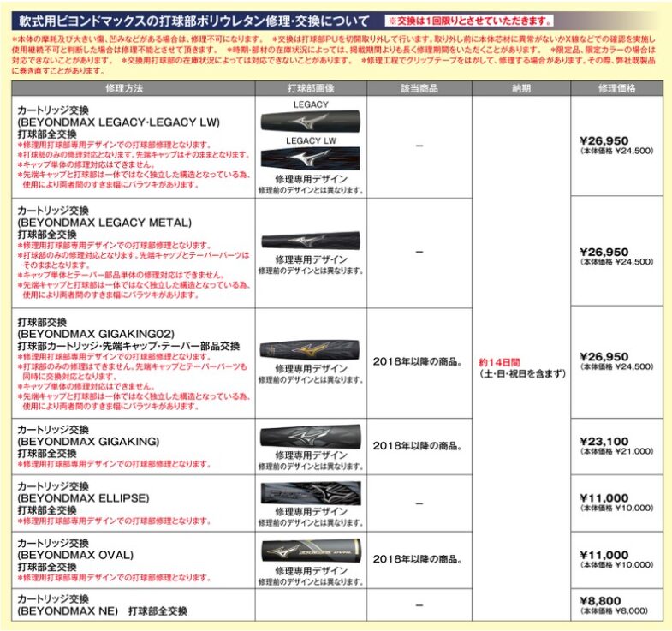Click 修理専用デザイン under the ELLIPSE bat
This screenshot has width=672, height=631.
(311, 512)
